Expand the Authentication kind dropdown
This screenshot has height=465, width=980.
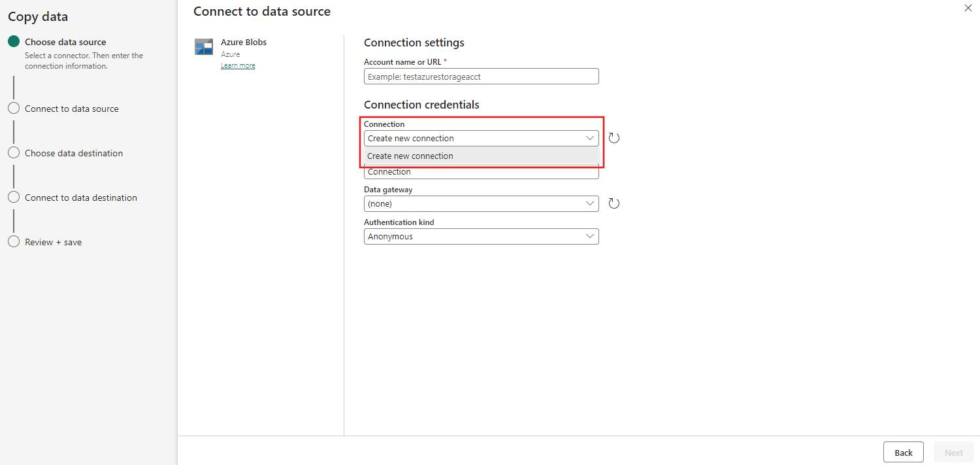pos(481,236)
